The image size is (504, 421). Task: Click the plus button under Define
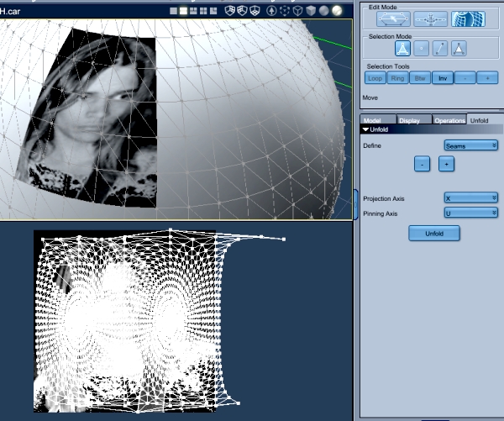pyautogui.click(x=446, y=164)
